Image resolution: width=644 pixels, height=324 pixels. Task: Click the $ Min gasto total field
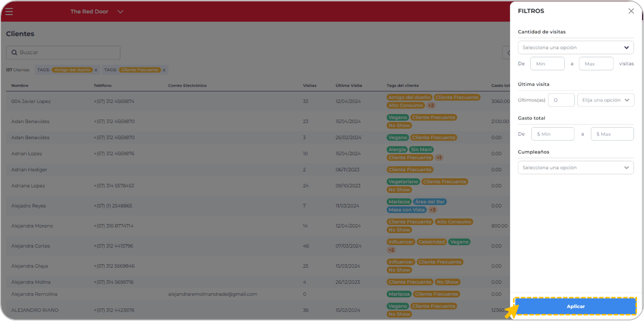(553, 134)
